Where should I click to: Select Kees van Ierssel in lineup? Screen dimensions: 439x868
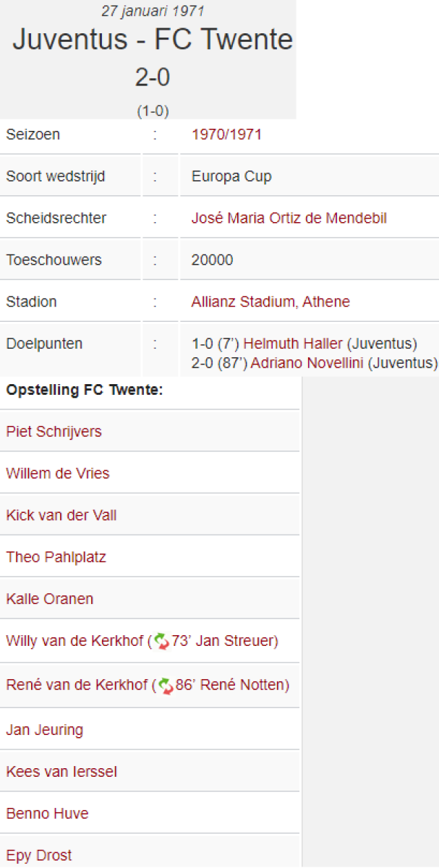61,773
